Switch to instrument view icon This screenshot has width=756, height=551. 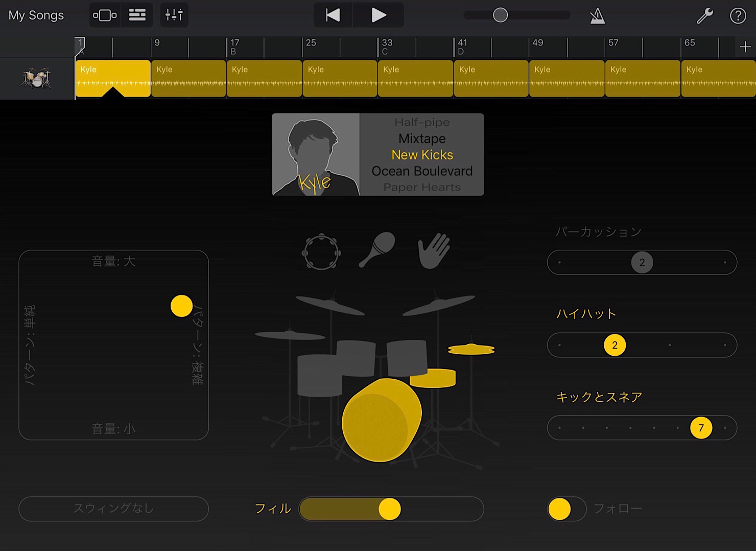coord(105,15)
